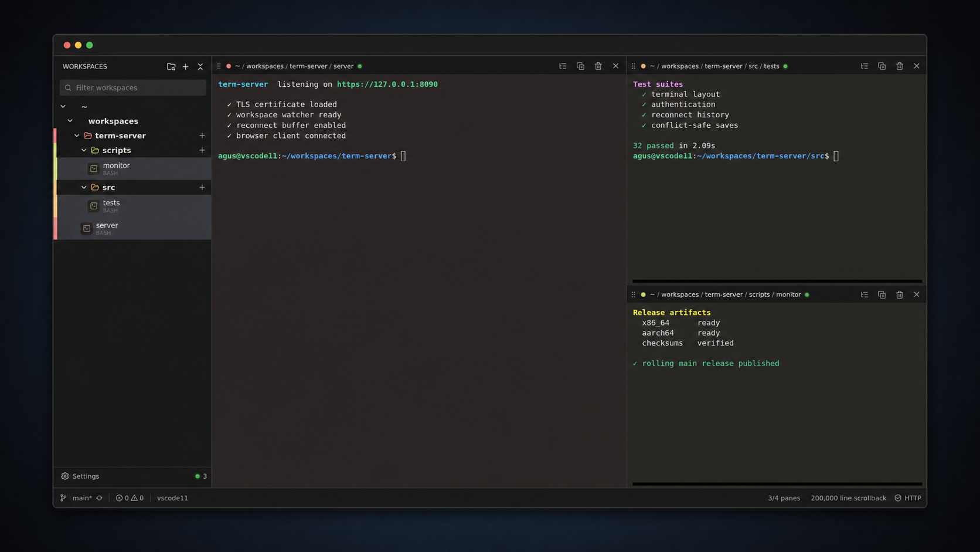Viewport: 980px width, 552px height.
Task: Open Settings in the sidebar
Action: coord(80,476)
